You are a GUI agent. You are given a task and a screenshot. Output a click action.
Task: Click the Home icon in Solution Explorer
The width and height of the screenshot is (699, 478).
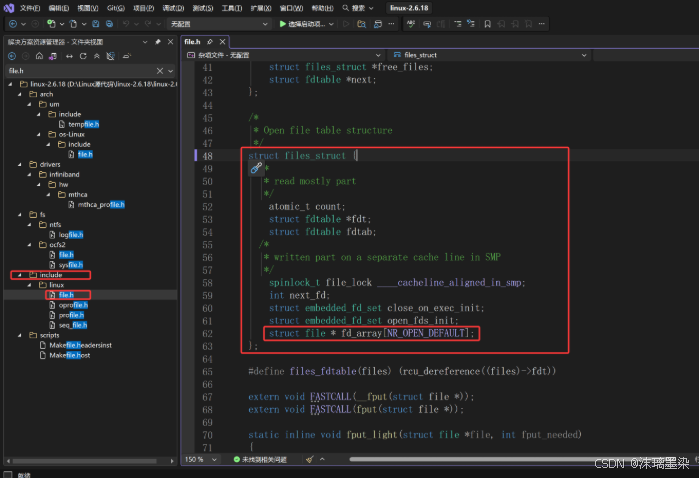click(40, 56)
